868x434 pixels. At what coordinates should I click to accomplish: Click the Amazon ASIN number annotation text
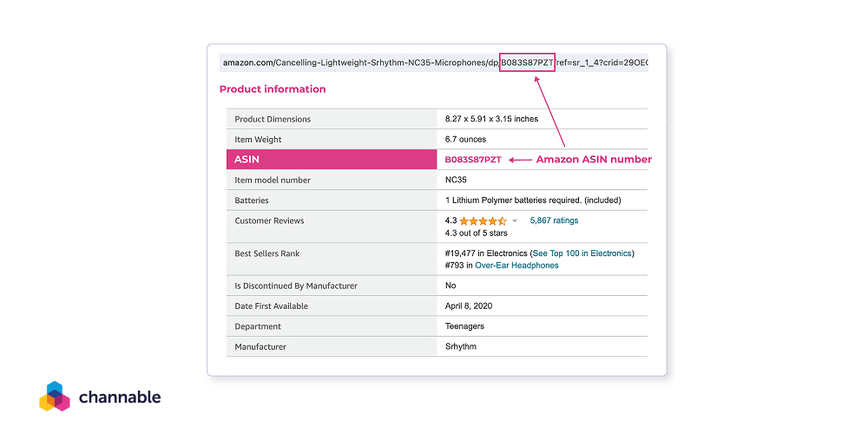pyautogui.click(x=593, y=160)
